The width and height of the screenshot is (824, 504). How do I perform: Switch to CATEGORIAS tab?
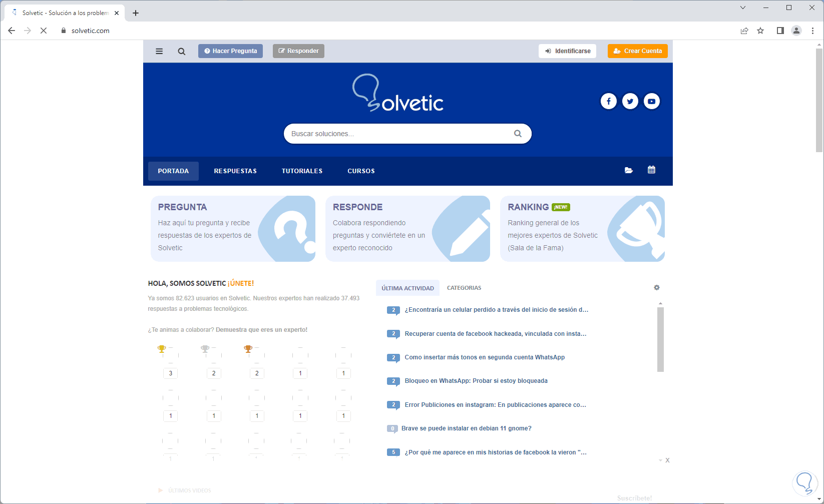pyautogui.click(x=464, y=288)
